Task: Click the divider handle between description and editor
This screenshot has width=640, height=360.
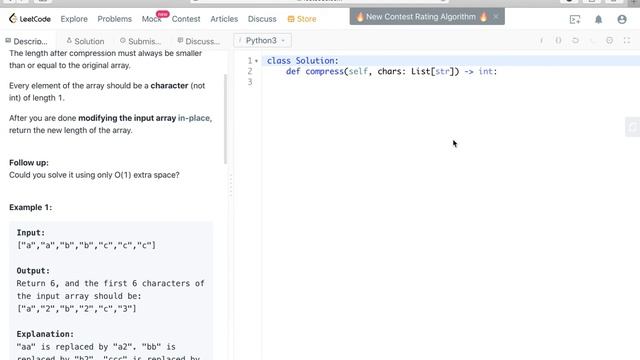Action: point(231,185)
